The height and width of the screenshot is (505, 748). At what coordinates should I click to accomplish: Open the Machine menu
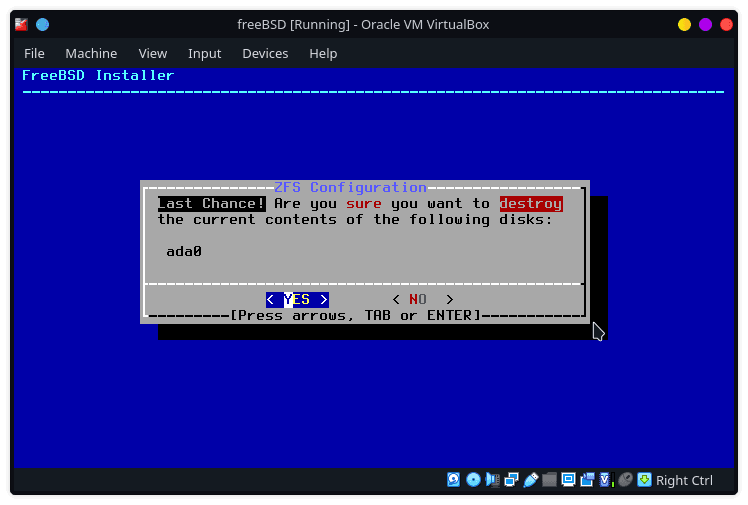91,53
